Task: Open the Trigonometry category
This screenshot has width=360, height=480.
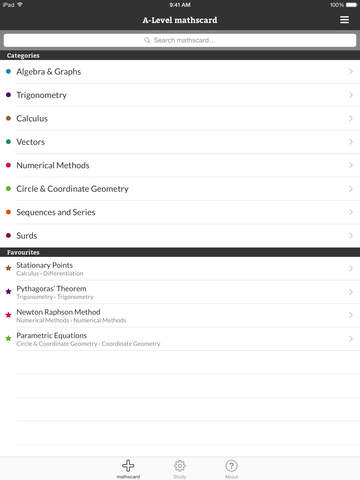Action: [180, 95]
